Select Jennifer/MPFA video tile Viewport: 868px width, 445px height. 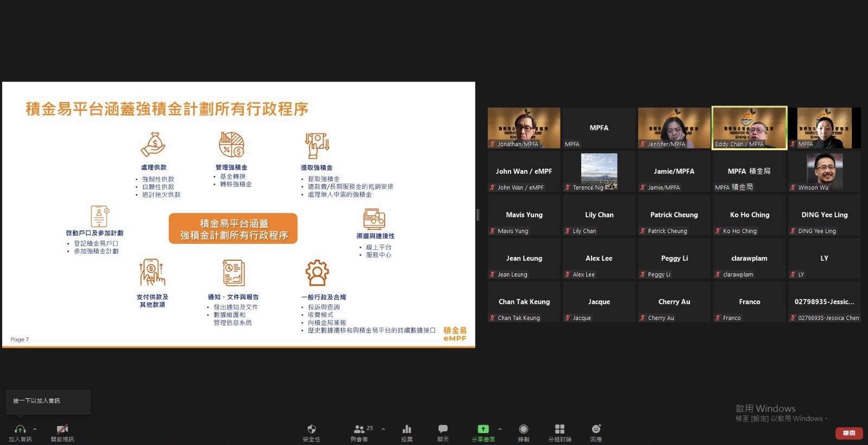[674, 128]
